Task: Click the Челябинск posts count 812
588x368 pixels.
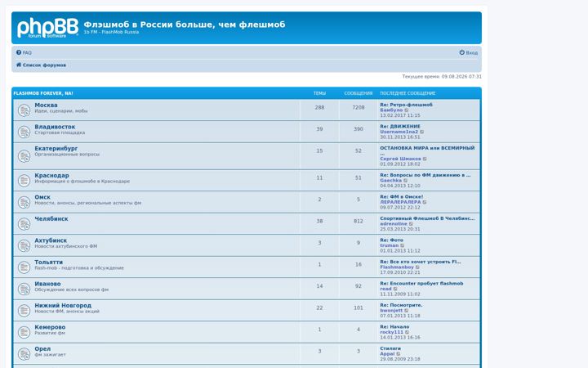Action: pyautogui.click(x=359, y=221)
